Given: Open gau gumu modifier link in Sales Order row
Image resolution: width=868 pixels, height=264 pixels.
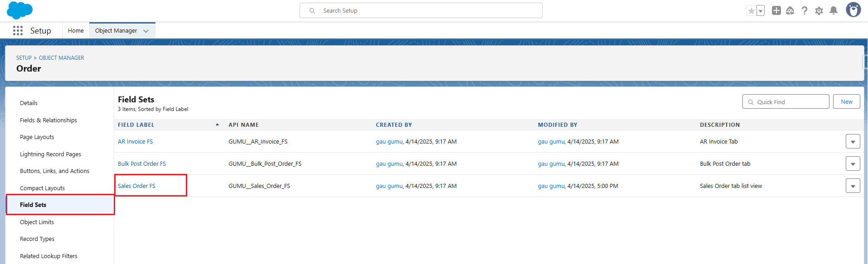Looking at the screenshot, I should pyautogui.click(x=551, y=186).
